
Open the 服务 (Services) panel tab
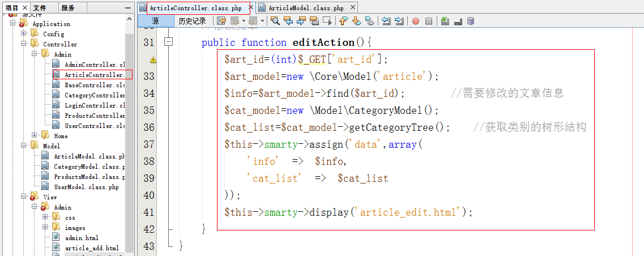click(x=68, y=8)
